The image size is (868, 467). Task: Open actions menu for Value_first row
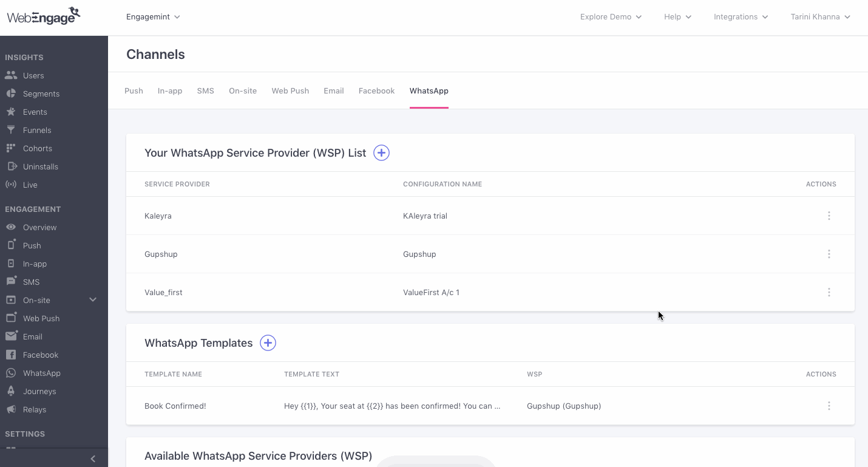coord(829,292)
